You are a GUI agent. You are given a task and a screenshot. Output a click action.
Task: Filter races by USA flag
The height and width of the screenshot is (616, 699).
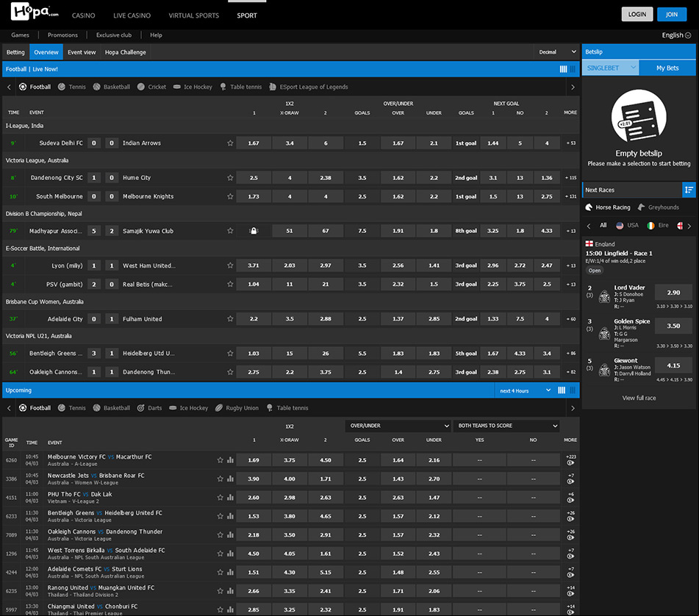(x=627, y=226)
